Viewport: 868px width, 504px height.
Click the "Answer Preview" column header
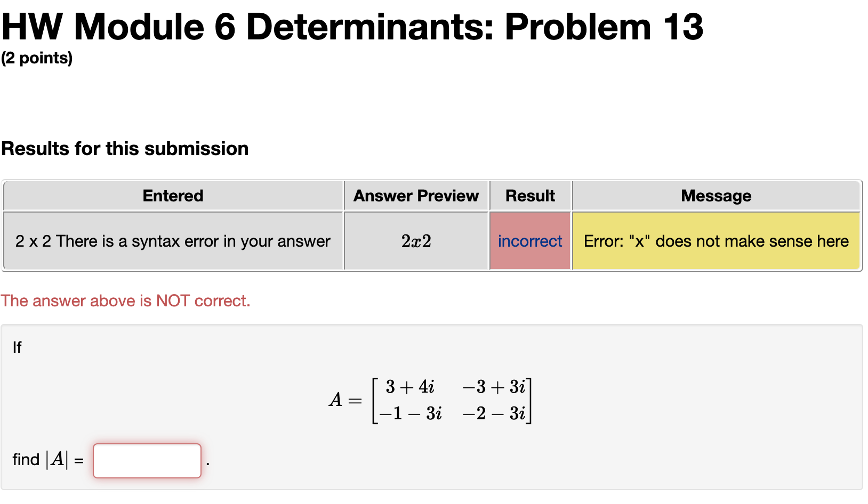click(x=415, y=196)
